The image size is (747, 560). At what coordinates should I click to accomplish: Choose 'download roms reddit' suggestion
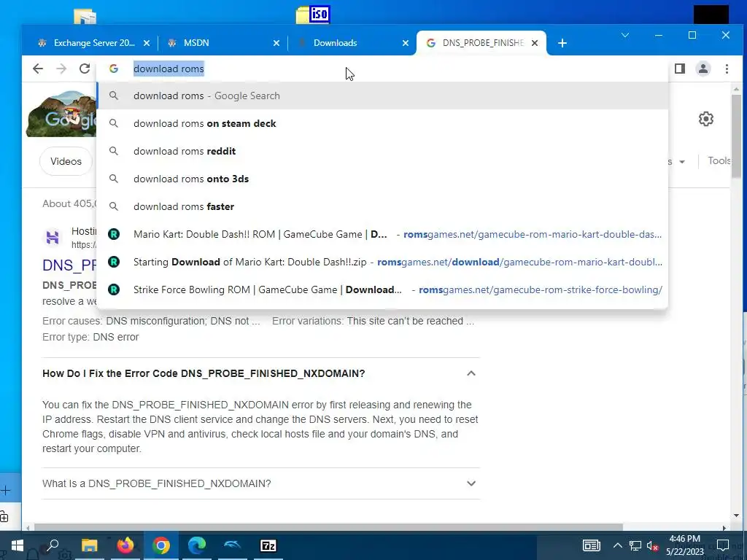[382, 151]
